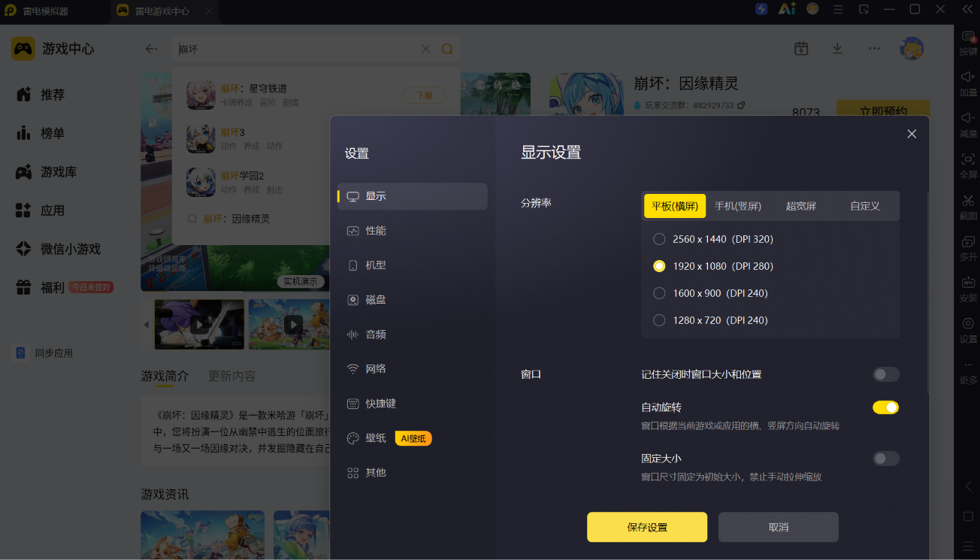Disable the 自动旋转 switch
980x560 pixels.
pyautogui.click(x=885, y=407)
